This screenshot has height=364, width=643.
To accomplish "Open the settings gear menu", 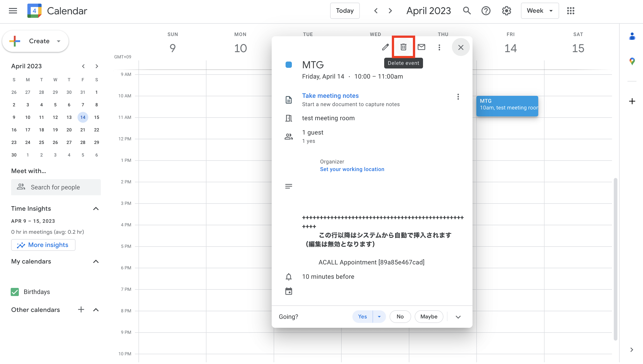I will click(x=506, y=11).
